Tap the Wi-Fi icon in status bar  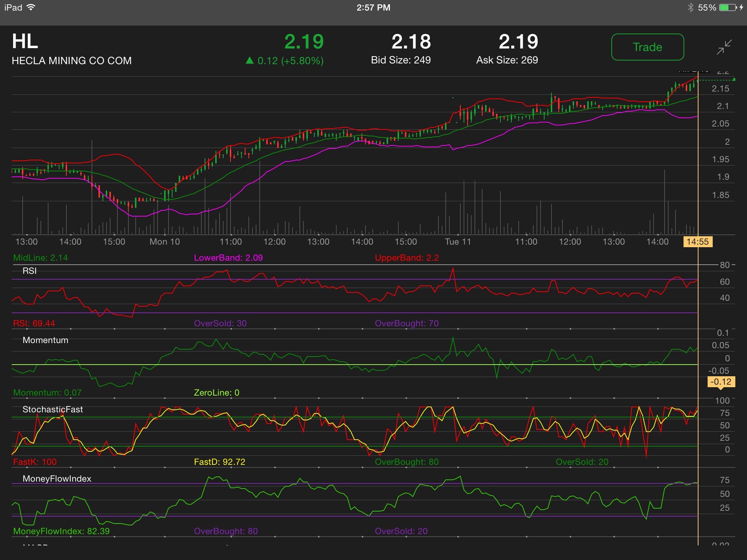(31, 8)
